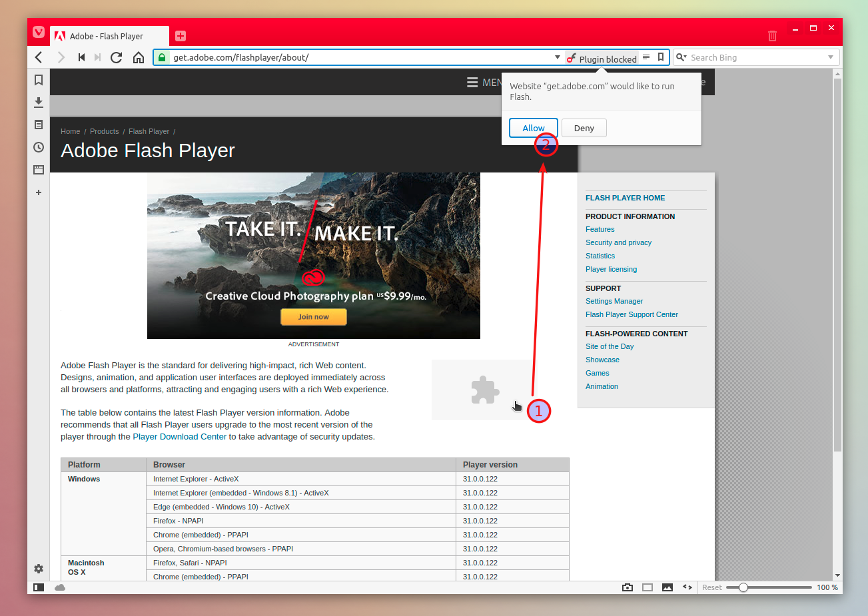Image resolution: width=868 pixels, height=616 pixels.
Task: Toggle reader view in address bar
Action: pyautogui.click(x=646, y=57)
